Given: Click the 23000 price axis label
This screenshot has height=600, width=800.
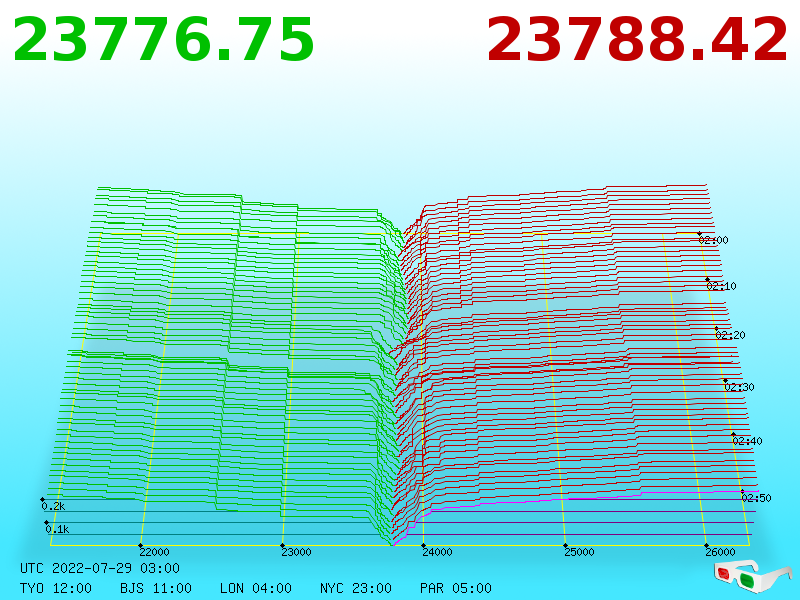Looking at the screenshot, I should coord(296,552).
